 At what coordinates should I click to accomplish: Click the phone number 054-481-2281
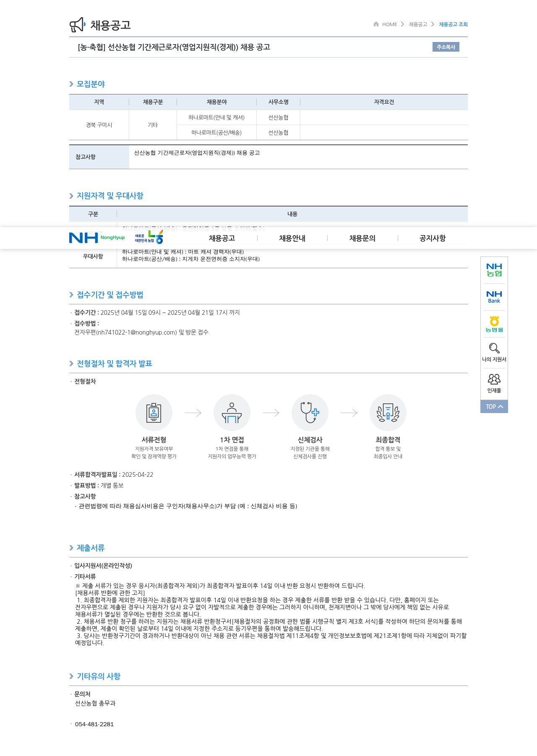94,724
